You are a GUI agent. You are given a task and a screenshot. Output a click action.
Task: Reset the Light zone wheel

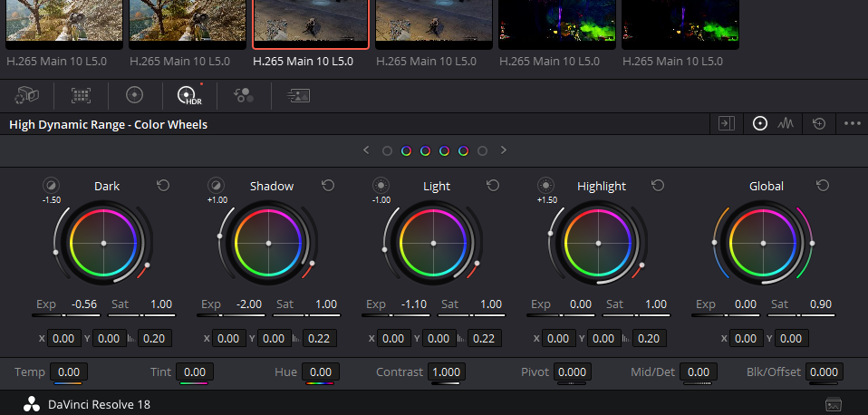point(493,185)
